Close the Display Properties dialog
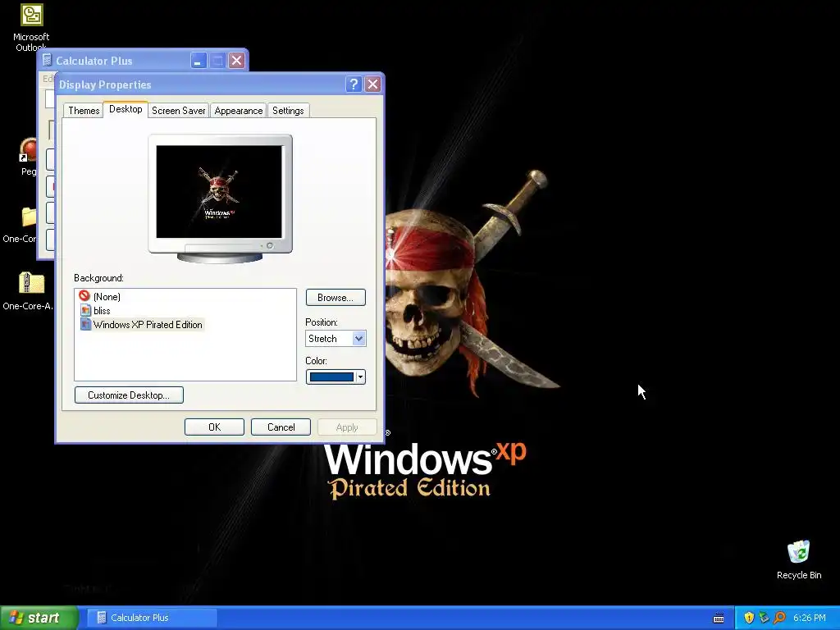Screen dimensions: 840x630 [x=373, y=84]
